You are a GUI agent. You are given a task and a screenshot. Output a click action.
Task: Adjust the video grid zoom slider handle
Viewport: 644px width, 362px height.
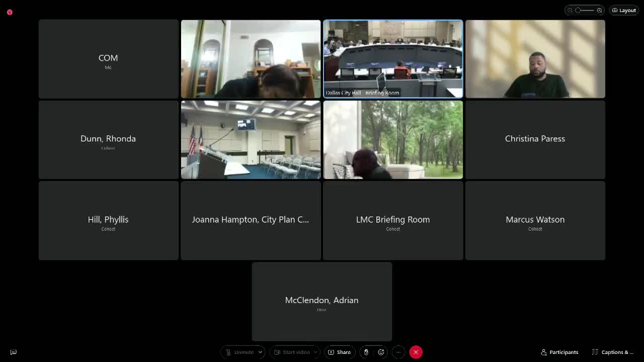pos(578,10)
